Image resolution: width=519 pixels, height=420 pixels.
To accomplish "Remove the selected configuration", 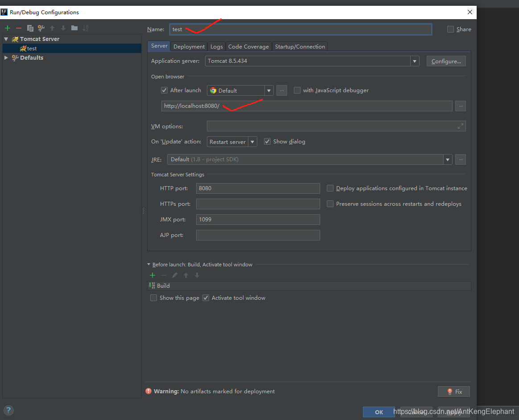I will tap(19, 28).
